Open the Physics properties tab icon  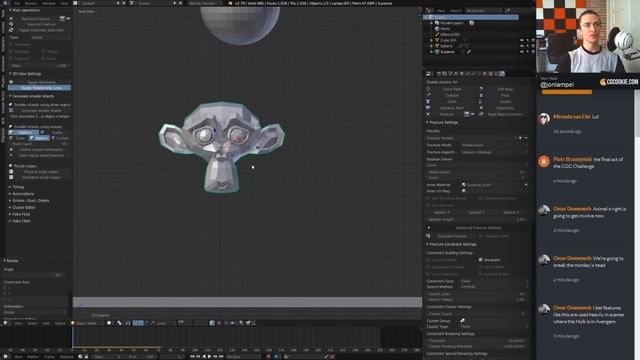click(x=502, y=74)
